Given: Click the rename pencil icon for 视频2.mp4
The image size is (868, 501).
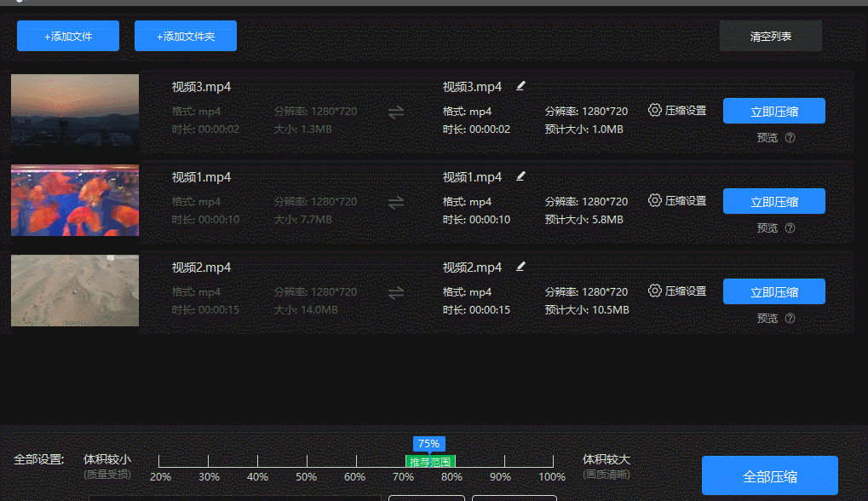Looking at the screenshot, I should pos(520,266).
